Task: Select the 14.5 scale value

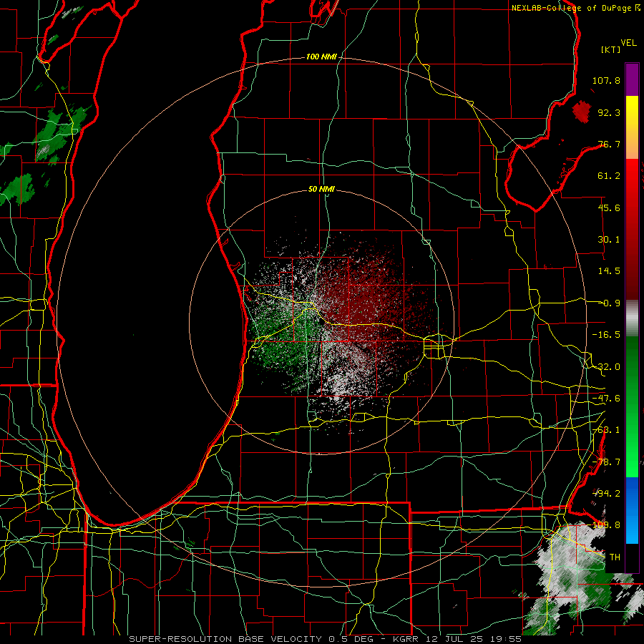Action: point(609,271)
